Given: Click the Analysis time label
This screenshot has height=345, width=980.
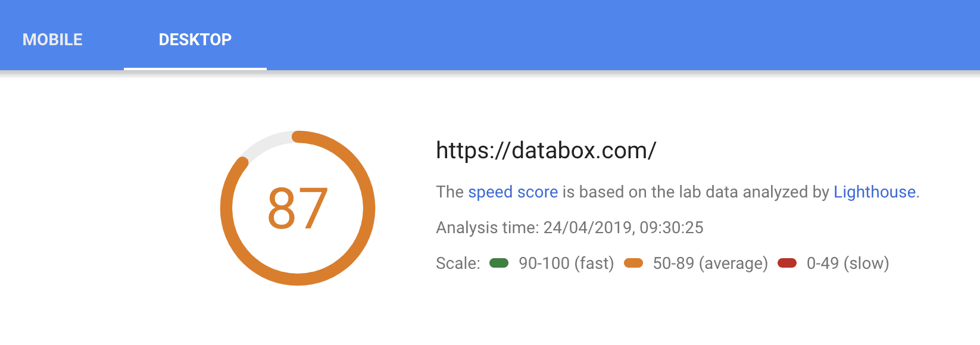Looking at the screenshot, I should point(487,228).
